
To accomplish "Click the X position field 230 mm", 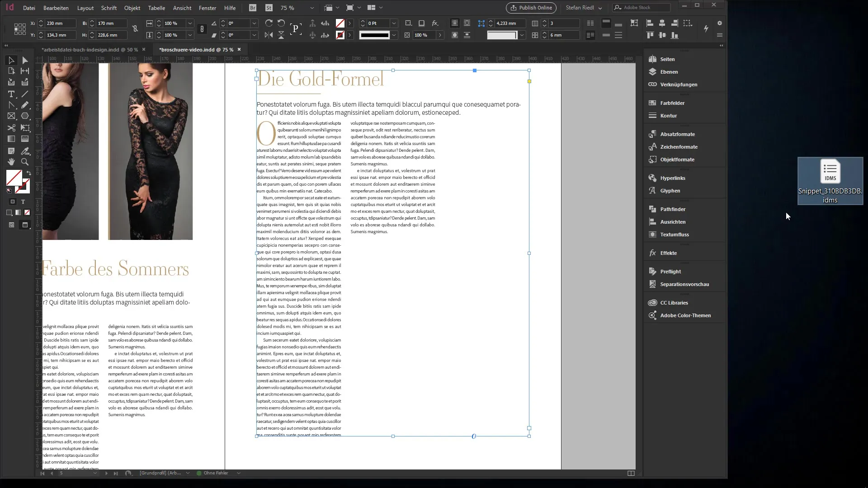I will (60, 23).
